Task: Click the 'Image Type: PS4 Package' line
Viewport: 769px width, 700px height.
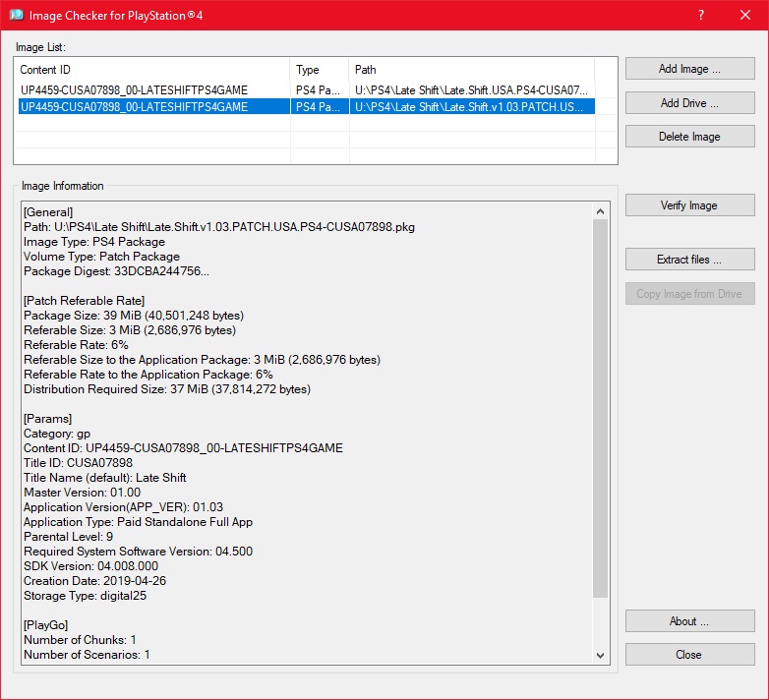Action: click(94, 242)
